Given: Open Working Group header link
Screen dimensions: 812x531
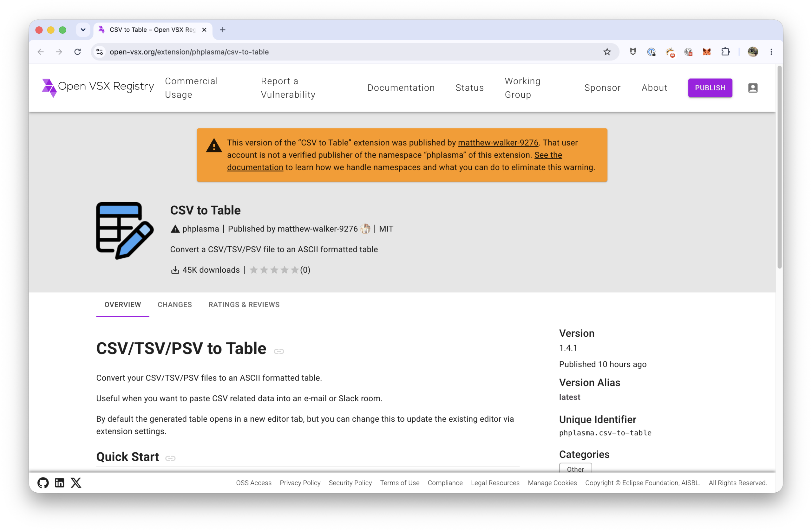Looking at the screenshot, I should [522, 87].
